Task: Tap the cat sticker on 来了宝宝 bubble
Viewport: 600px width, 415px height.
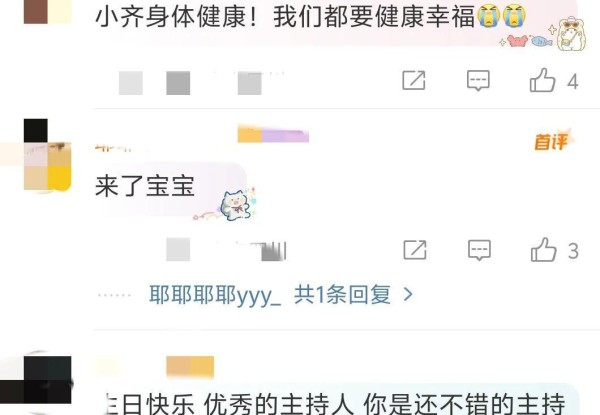Action: (x=237, y=205)
